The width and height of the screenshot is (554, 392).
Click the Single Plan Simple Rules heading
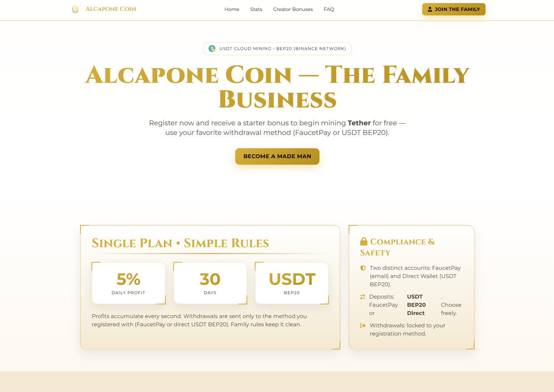tap(180, 243)
